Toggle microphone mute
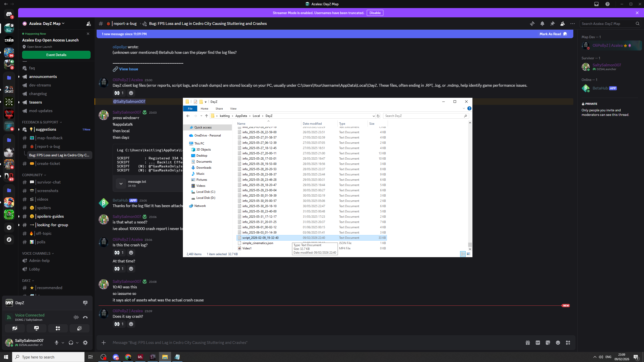Image resolution: width=644 pixels, height=362 pixels. point(57,343)
